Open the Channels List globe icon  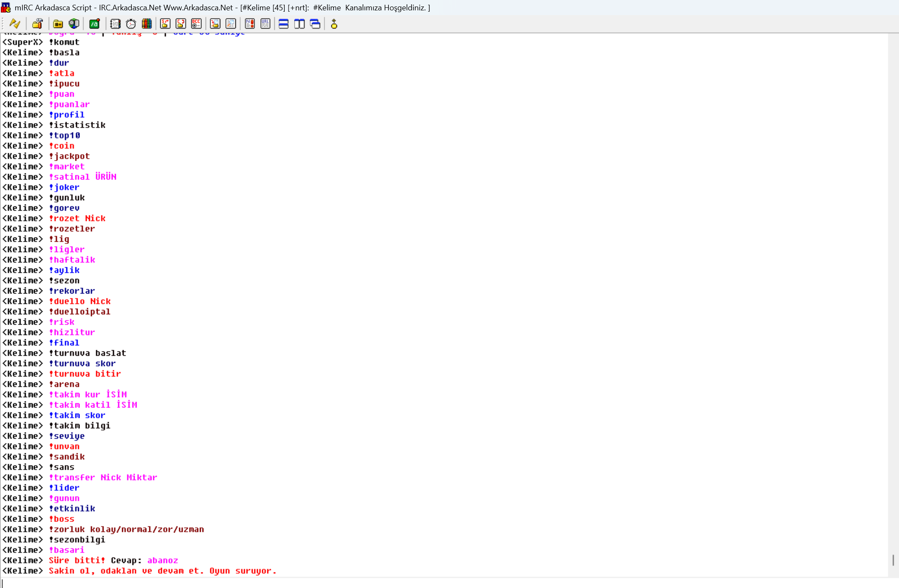click(74, 24)
